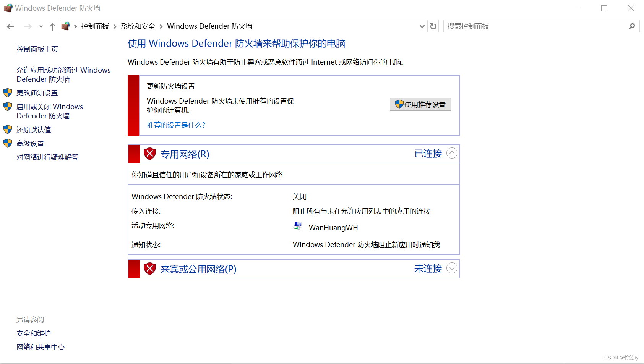Screen dimensions: 644x364
Task: Click the 使用推荐设置 button
Action: [x=420, y=104]
